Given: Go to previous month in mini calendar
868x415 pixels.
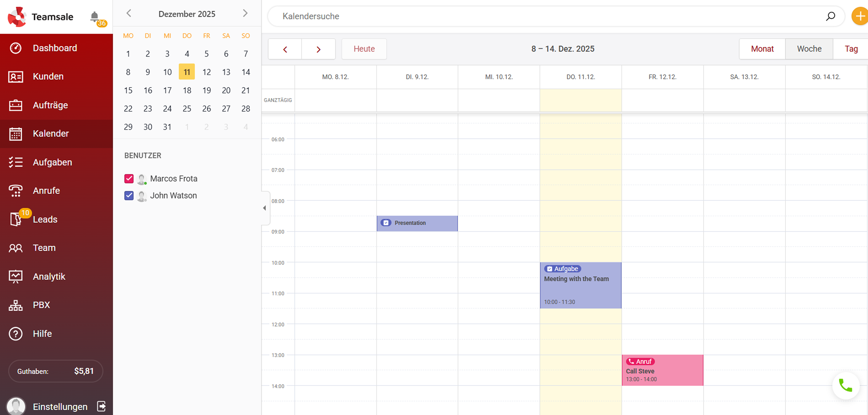Looking at the screenshot, I should click(x=129, y=13).
